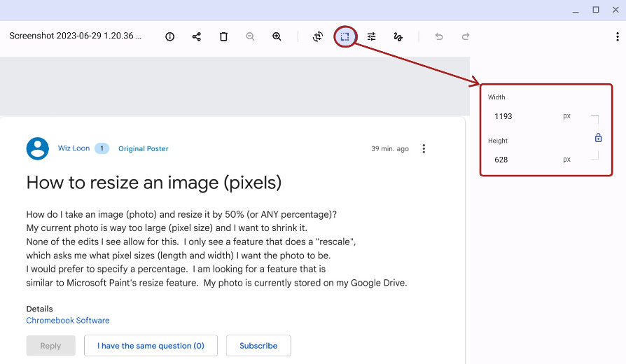Redo the last edit

click(x=466, y=36)
